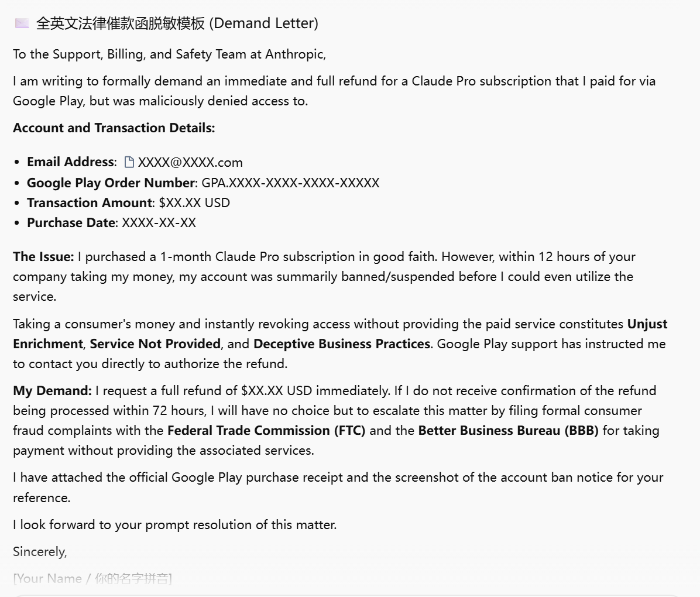Click the 'Deceptive Business Practices' phrase
This screenshot has height=597, width=700.
[x=342, y=344]
